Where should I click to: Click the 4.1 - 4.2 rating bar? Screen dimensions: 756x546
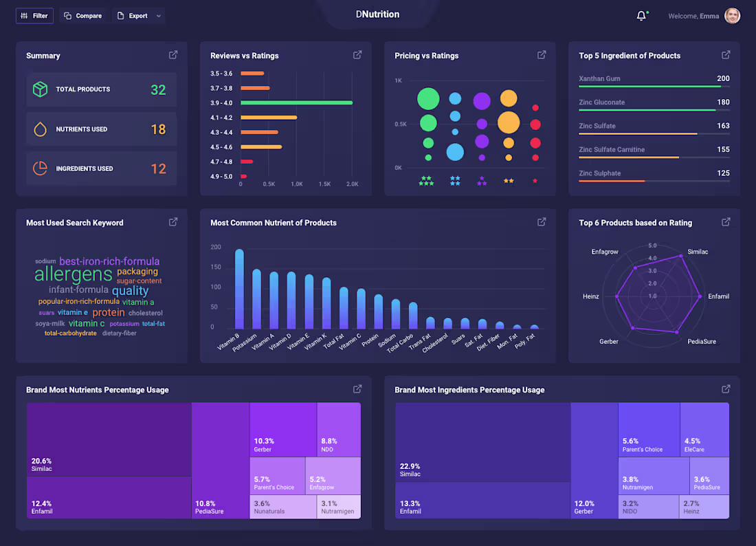(269, 118)
